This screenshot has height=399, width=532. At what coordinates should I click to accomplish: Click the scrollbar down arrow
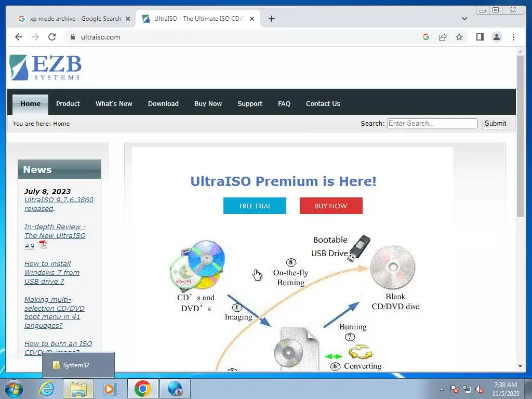click(520, 366)
